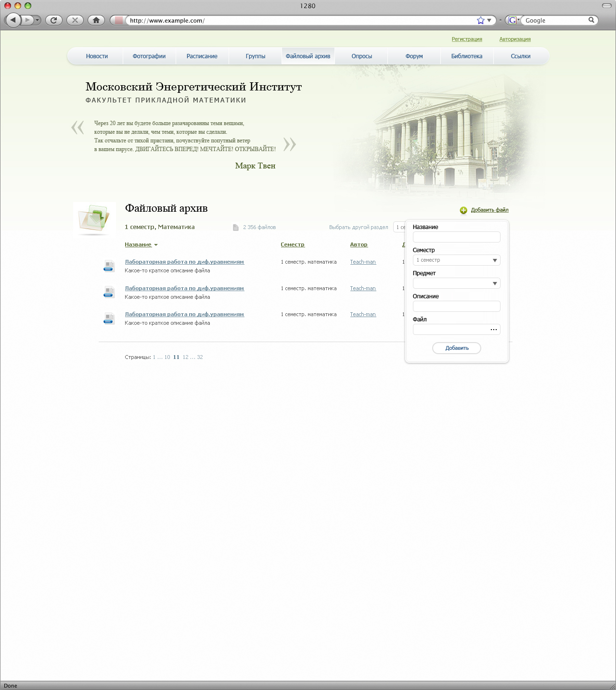Submit the form with the Добавить button
This screenshot has width=616, height=690.
(x=457, y=348)
